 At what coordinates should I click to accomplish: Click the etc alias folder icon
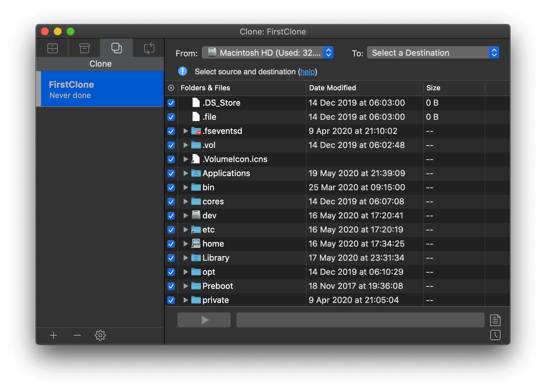(x=196, y=230)
